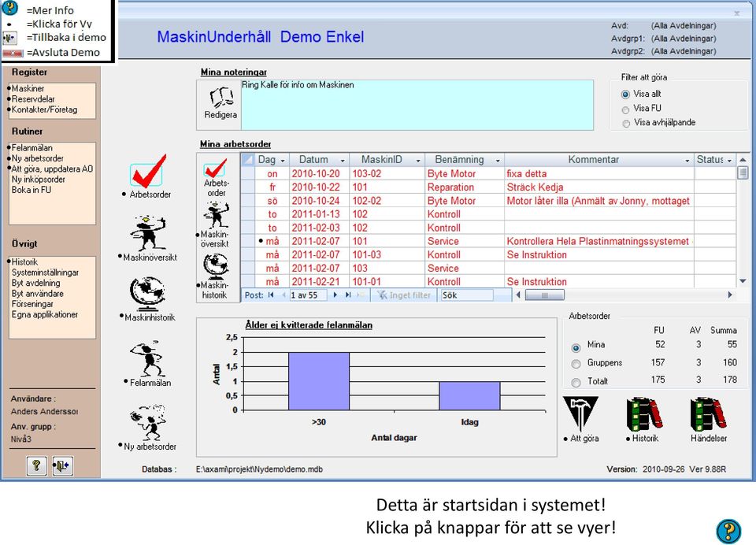Open the Händelser books icon
This screenshot has height=545, width=756.
708,413
